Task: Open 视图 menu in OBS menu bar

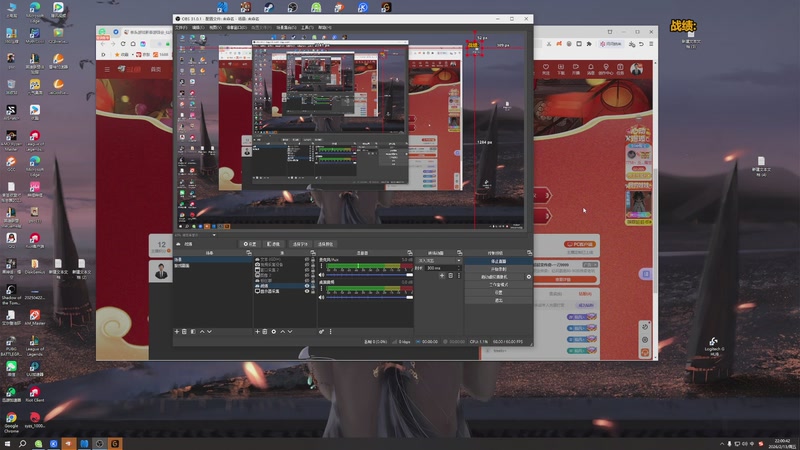Action: pyautogui.click(x=215, y=28)
